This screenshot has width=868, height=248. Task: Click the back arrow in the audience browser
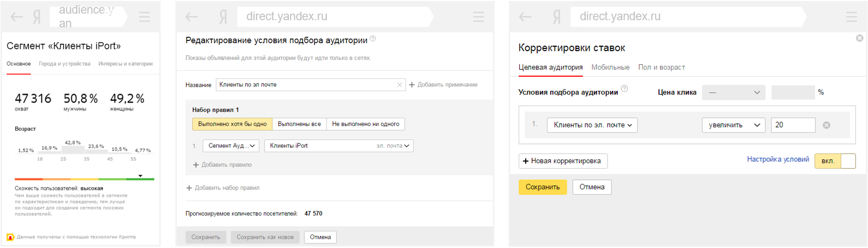click(x=17, y=17)
